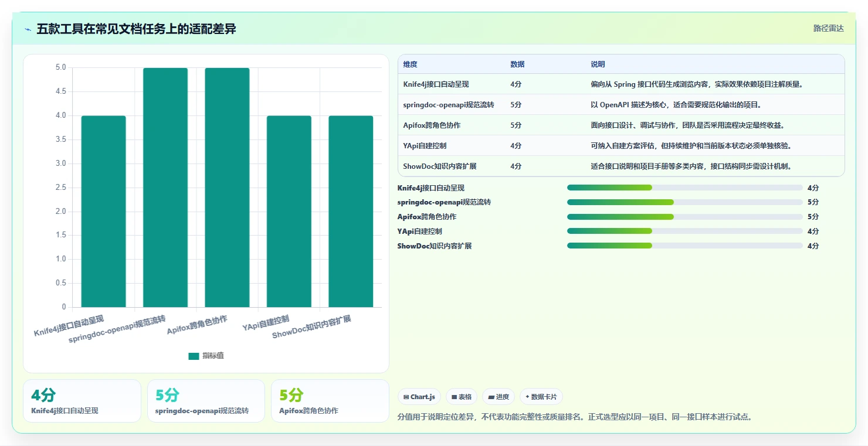
Task: Click the Apifox跨角色协作 label beside its progress bar
Action: tap(427, 217)
